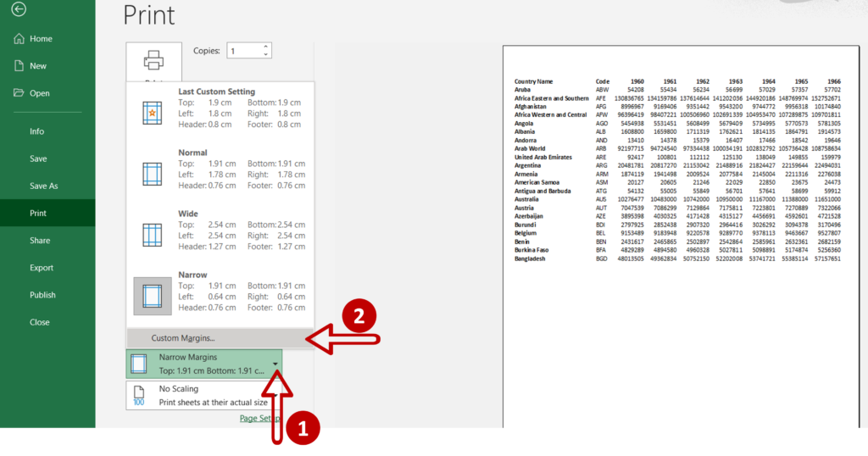This screenshot has width=868, height=456.
Task: Open the Export sidebar item
Action: (x=42, y=267)
